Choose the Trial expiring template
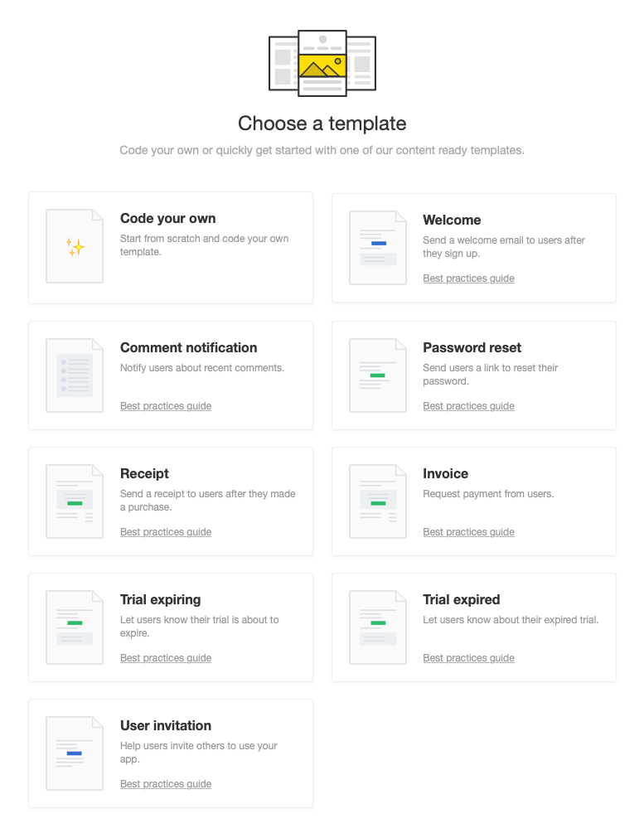Image resolution: width=644 pixels, height=833 pixels. 170,627
